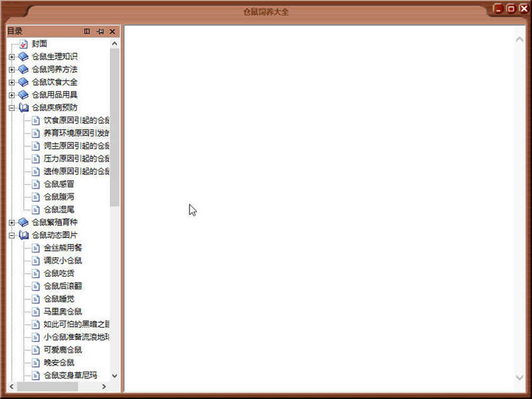532x399 pixels.
Task: Click the closed book icon for 仓鼠生理知识
Action: pos(23,57)
